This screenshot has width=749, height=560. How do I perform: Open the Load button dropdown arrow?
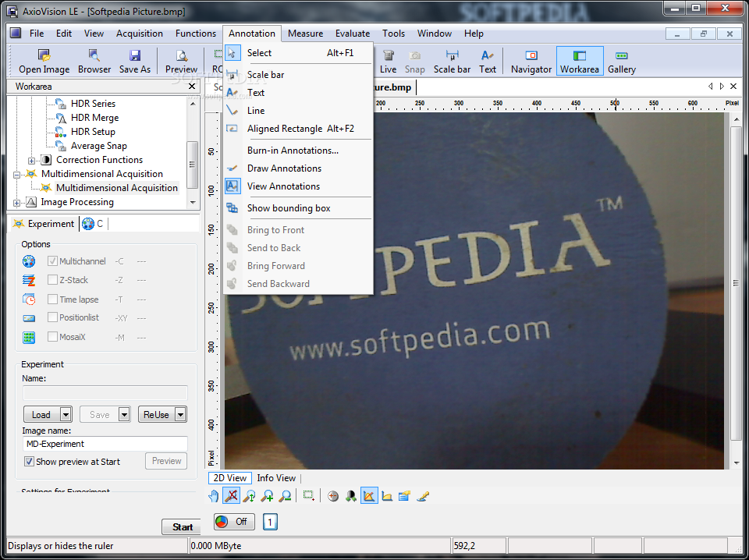pos(66,414)
